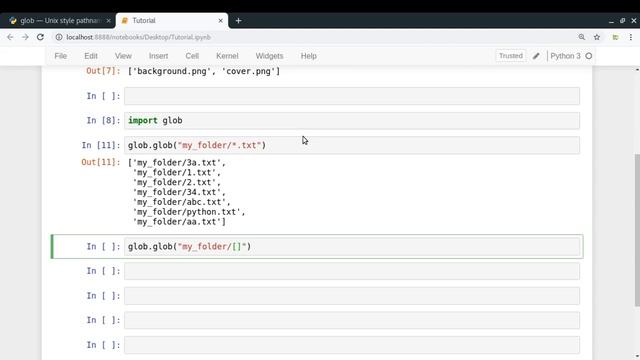Click the site info icon in address bar
640x360 pixels.
[59, 37]
